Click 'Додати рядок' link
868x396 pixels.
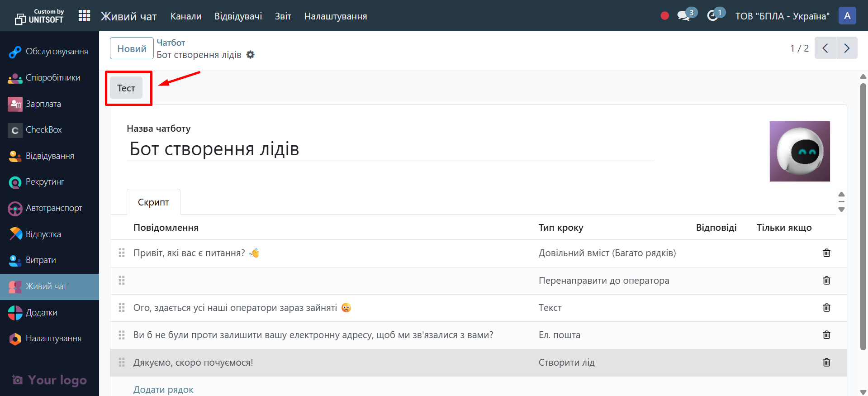point(163,390)
